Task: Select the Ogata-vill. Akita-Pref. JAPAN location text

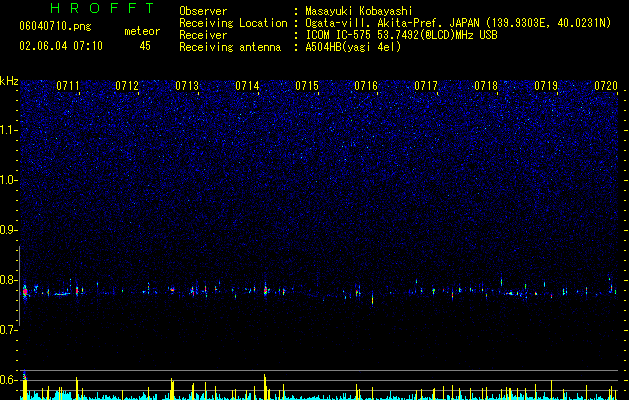Action: point(458,23)
